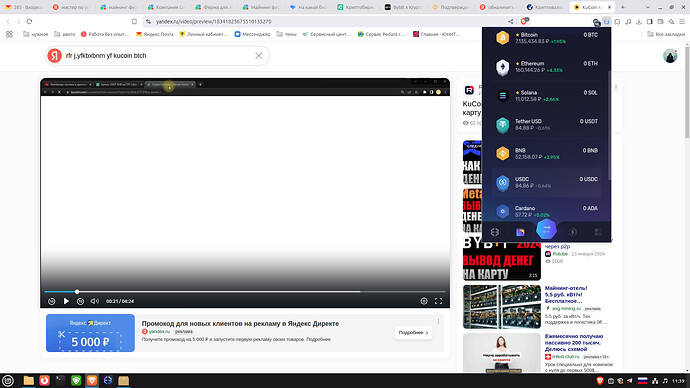
Task: Seek on the video progress bar
Action: (245, 292)
